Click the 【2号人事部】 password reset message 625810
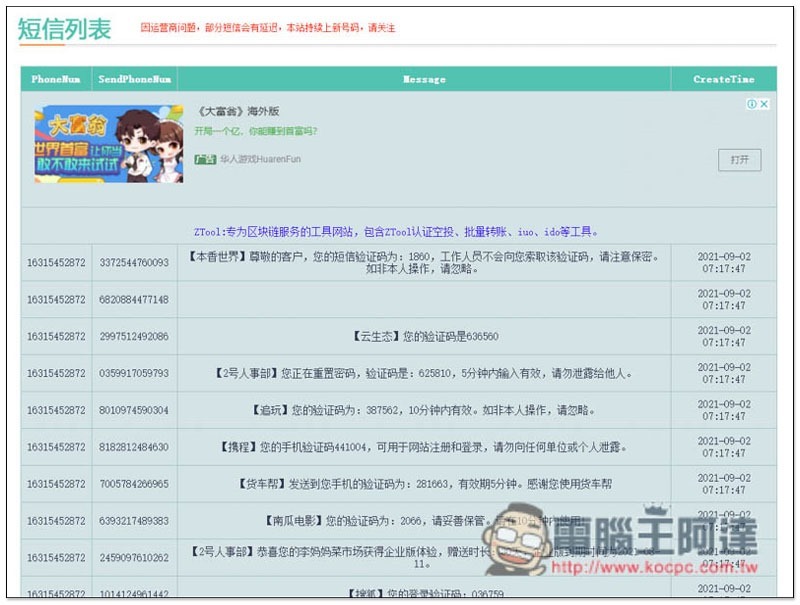This screenshot has width=800, height=605. tap(423, 373)
